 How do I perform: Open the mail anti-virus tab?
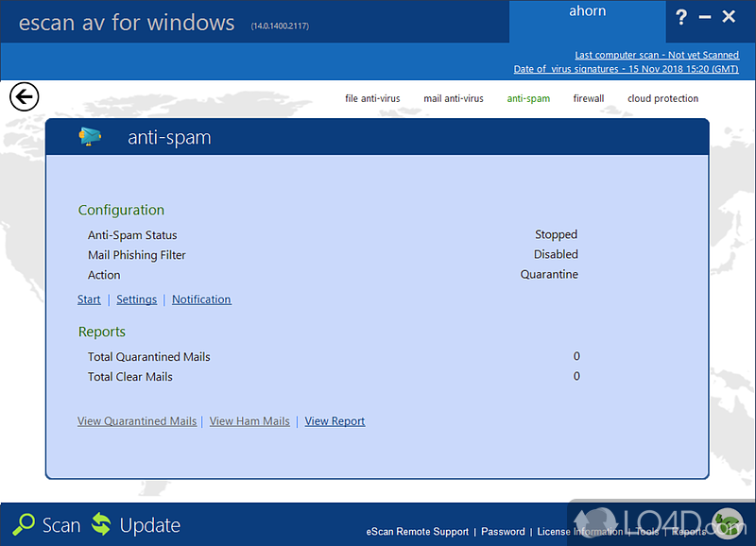453,98
